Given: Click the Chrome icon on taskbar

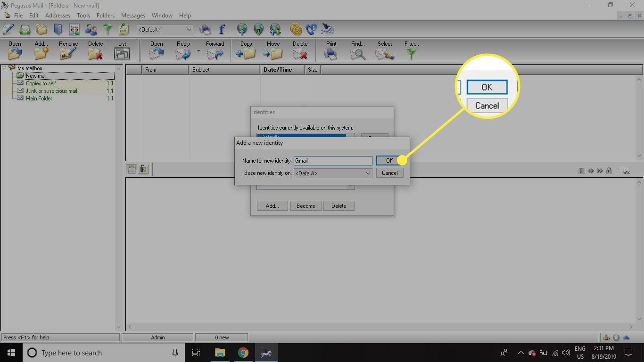Looking at the screenshot, I should (243, 353).
